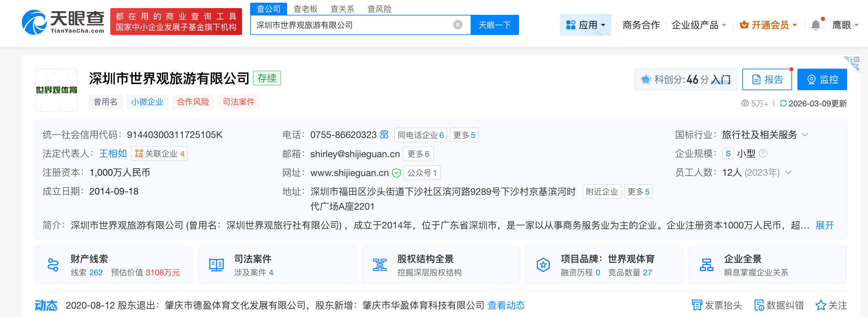Open the 鹰眼 user account dropdown
The height and width of the screenshot is (317, 868).
click(x=845, y=25)
